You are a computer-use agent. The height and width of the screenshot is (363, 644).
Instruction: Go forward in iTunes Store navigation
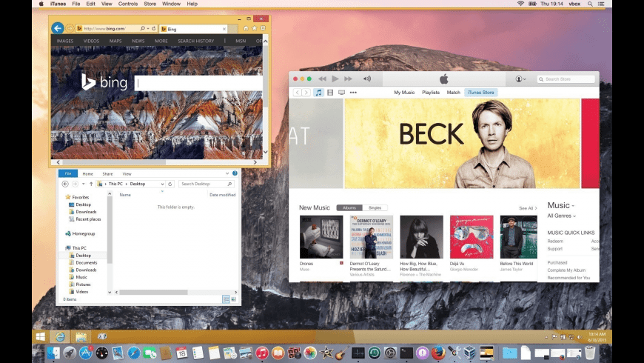pyautogui.click(x=306, y=93)
